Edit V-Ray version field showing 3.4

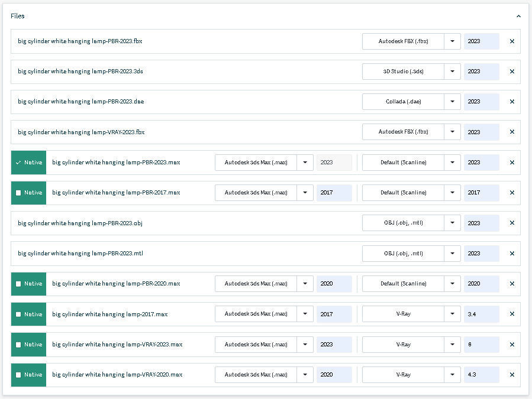point(481,314)
